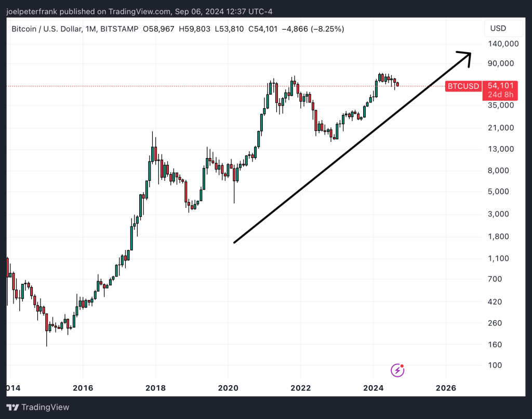The image size is (532, 419).
Task: Click the red dot on the lightning icon
Action: [x=402, y=365]
